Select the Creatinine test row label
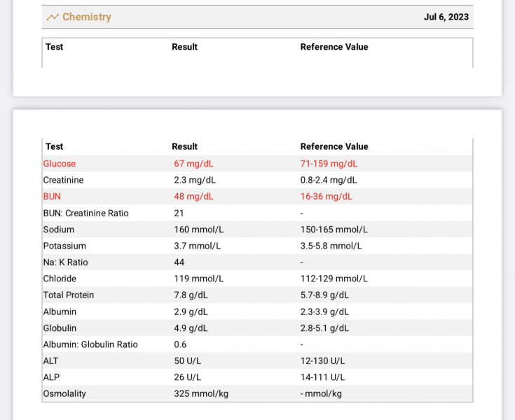 63,180
